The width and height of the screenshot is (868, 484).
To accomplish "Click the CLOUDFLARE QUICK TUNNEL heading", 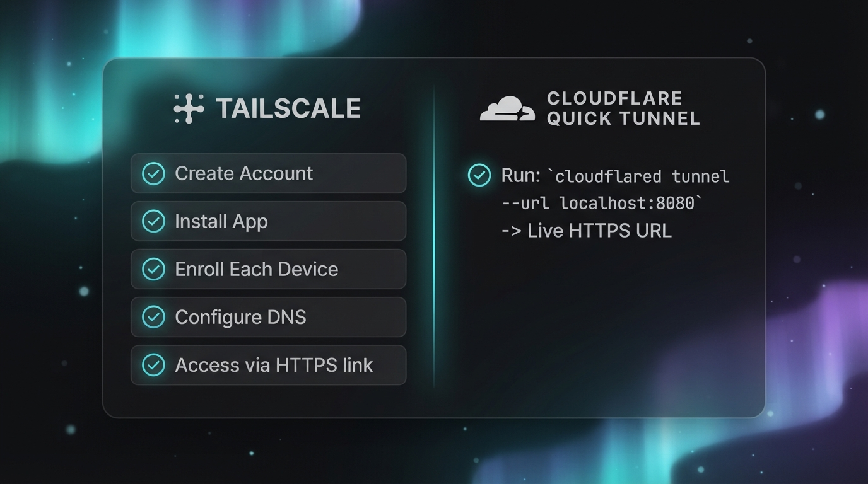I will pos(623,108).
